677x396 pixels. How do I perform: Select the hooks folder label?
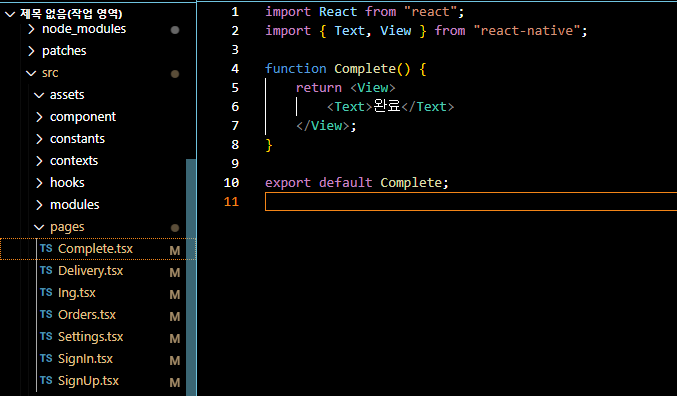point(67,183)
